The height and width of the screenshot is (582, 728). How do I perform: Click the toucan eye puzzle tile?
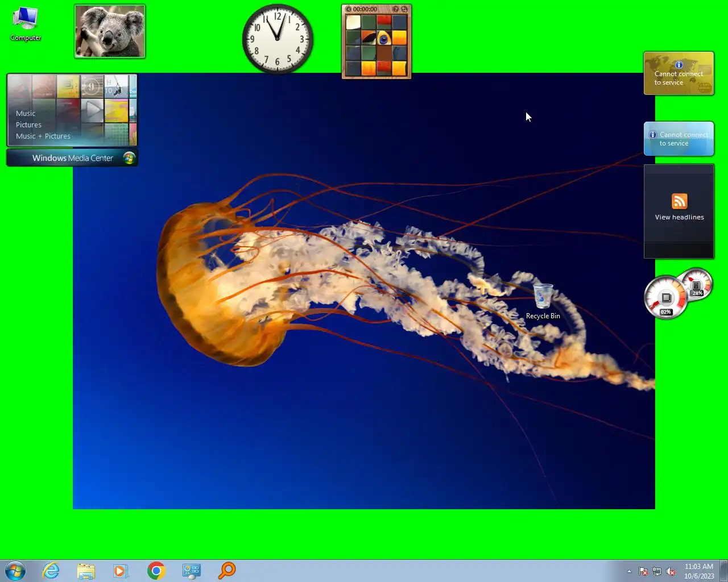point(384,38)
